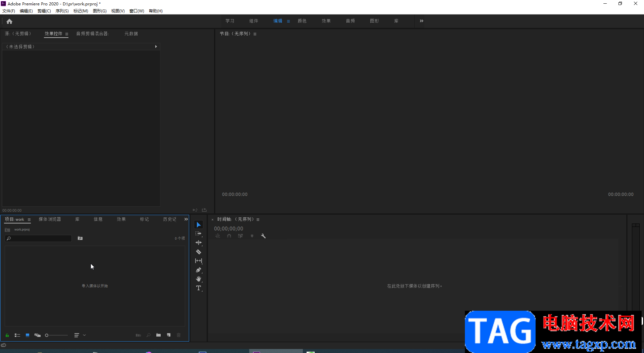Open the 编辑(E) menu
The image size is (644, 353).
(x=26, y=11)
